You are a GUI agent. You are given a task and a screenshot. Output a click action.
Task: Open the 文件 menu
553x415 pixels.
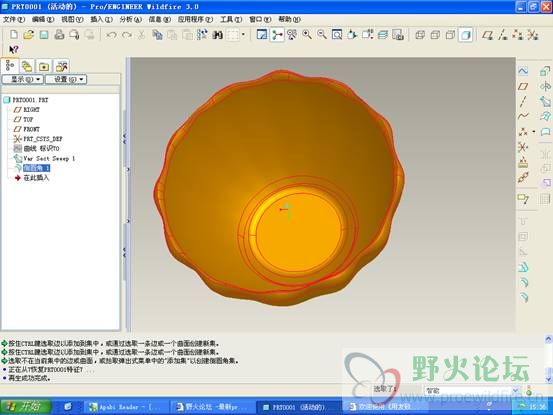14,19
